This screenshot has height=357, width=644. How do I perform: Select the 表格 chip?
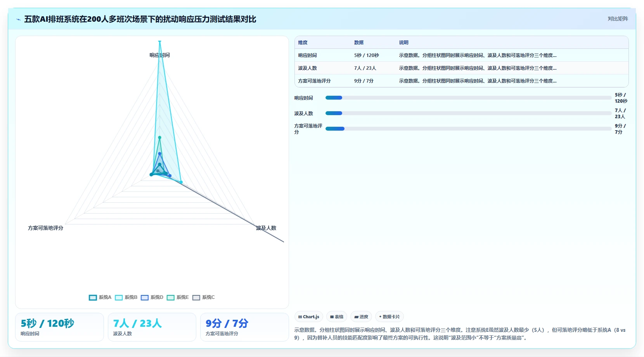coord(337,317)
